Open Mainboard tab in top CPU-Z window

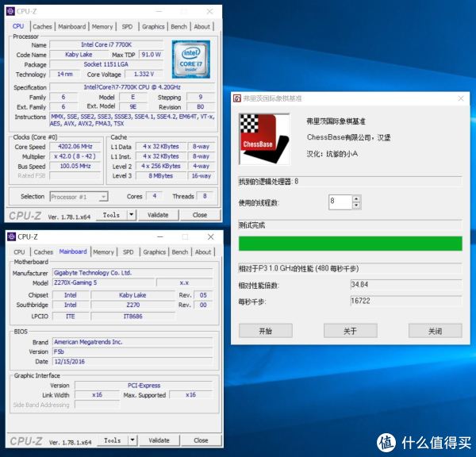click(x=72, y=27)
